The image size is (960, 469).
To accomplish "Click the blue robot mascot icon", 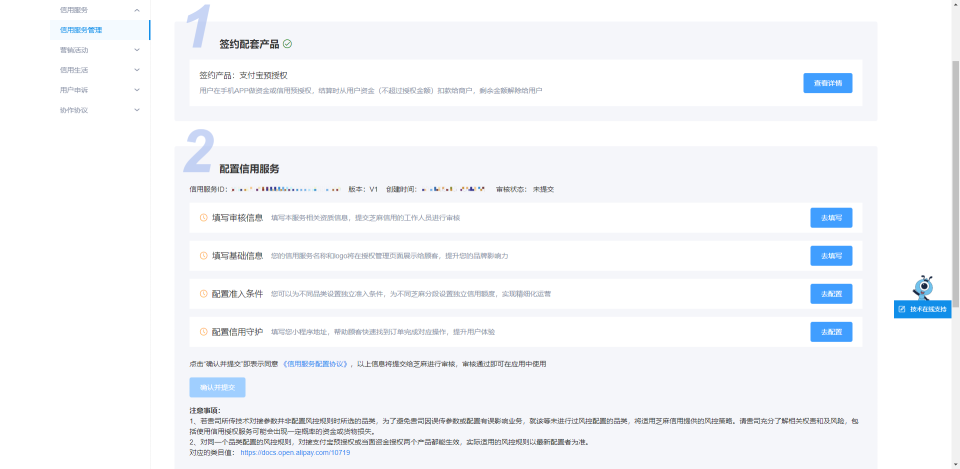I will click(x=923, y=287).
